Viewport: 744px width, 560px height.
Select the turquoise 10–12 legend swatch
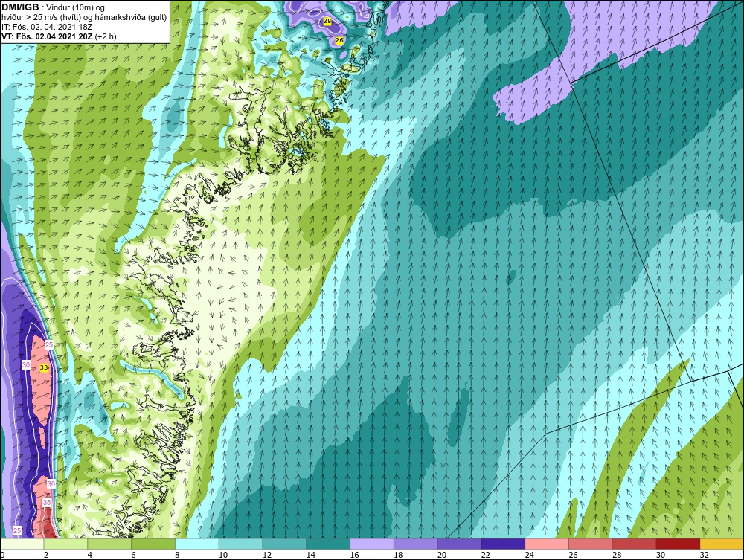point(240,544)
